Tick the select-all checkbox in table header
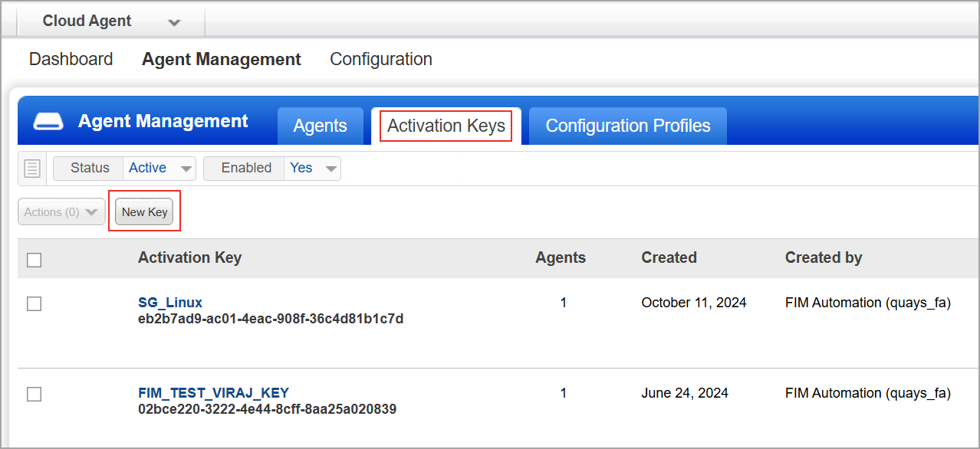The image size is (980, 449). pyautogui.click(x=34, y=261)
